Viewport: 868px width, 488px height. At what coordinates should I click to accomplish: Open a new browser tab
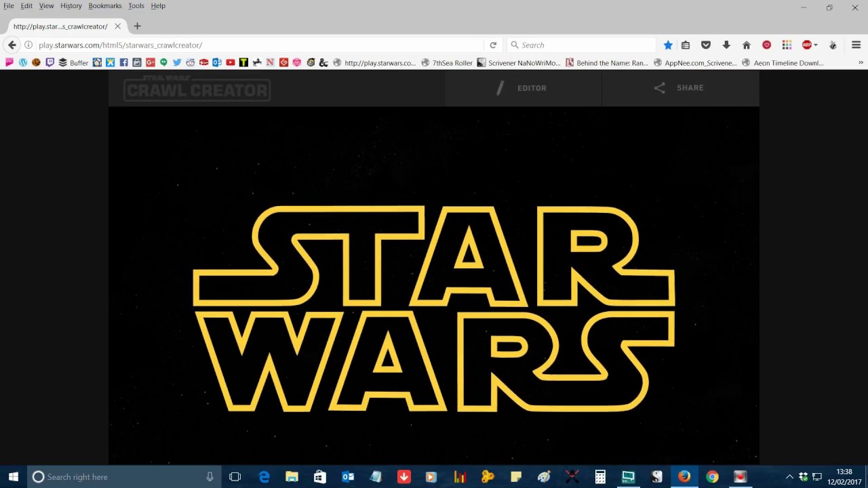(x=137, y=26)
